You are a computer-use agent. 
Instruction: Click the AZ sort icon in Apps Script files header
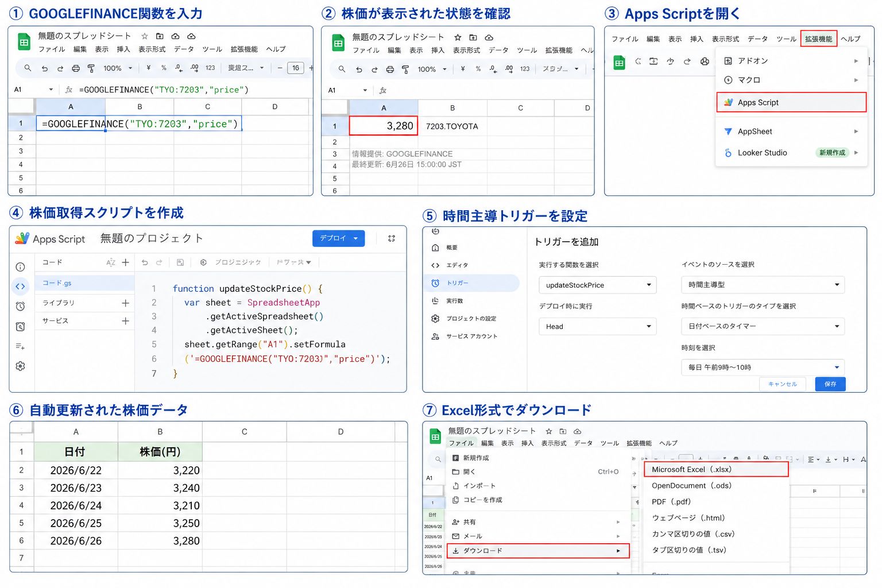tap(111, 262)
